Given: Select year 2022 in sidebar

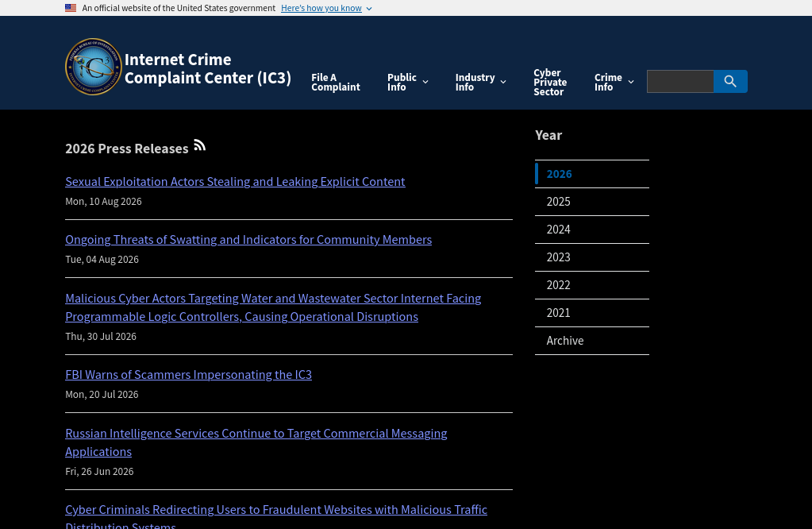Looking at the screenshot, I should 592,285.
